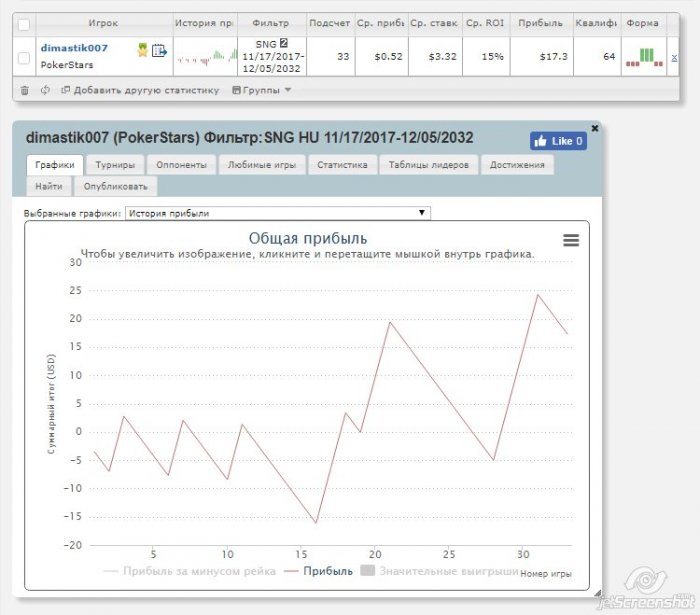Sort by the Прибыль column header
Image resolution: width=700 pixels, height=615 pixels.
pyautogui.click(x=541, y=23)
